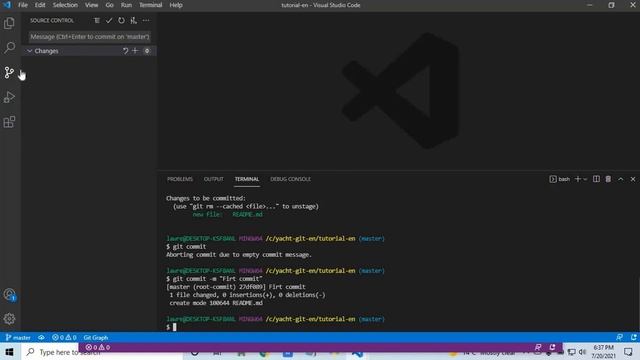
Task: Open the Search view in activity bar
Action: click(9, 47)
